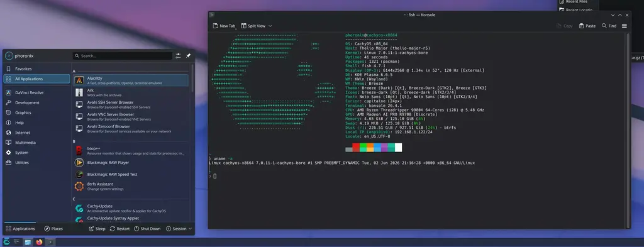Click the Konsole taskbar entry
Screen dimensions: 644x247
50,242
